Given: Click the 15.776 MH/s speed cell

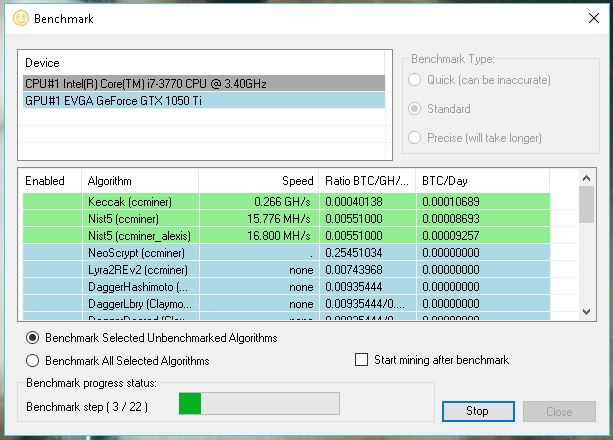Looking at the screenshot, I should 259,219.
